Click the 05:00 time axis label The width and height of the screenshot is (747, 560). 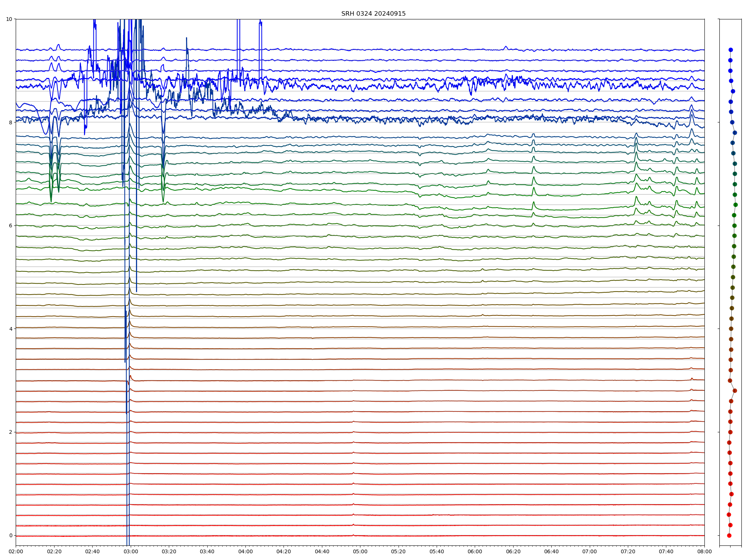click(x=360, y=551)
